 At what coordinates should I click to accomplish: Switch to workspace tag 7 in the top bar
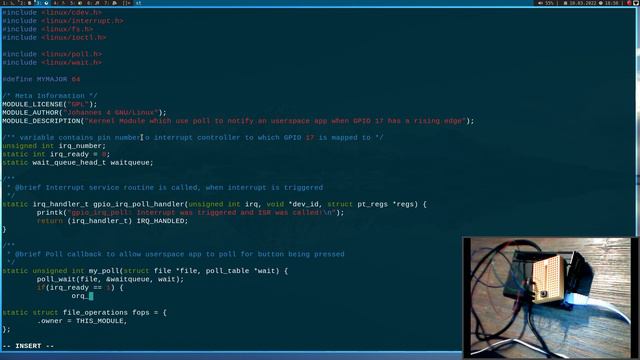click(110, 3)
